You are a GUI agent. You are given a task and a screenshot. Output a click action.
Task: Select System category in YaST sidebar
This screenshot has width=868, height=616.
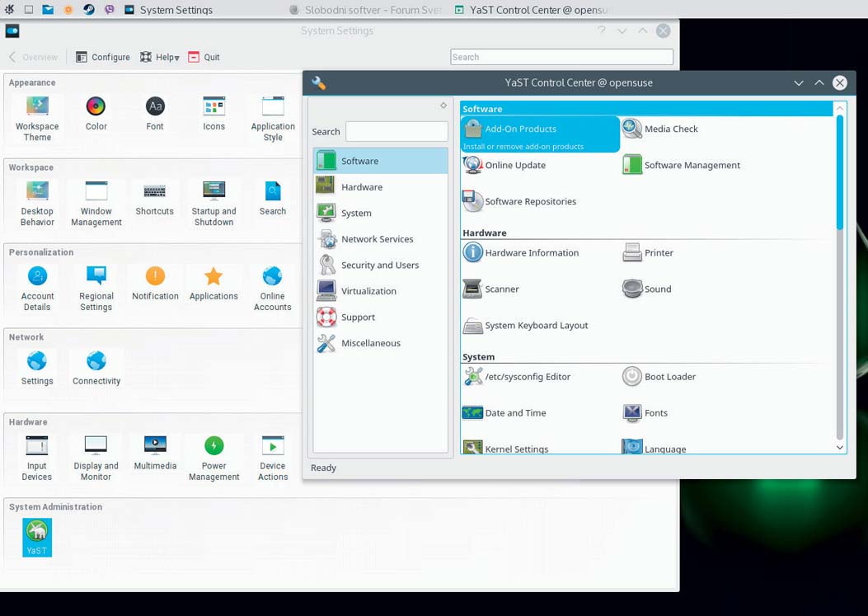click(380, 214)
